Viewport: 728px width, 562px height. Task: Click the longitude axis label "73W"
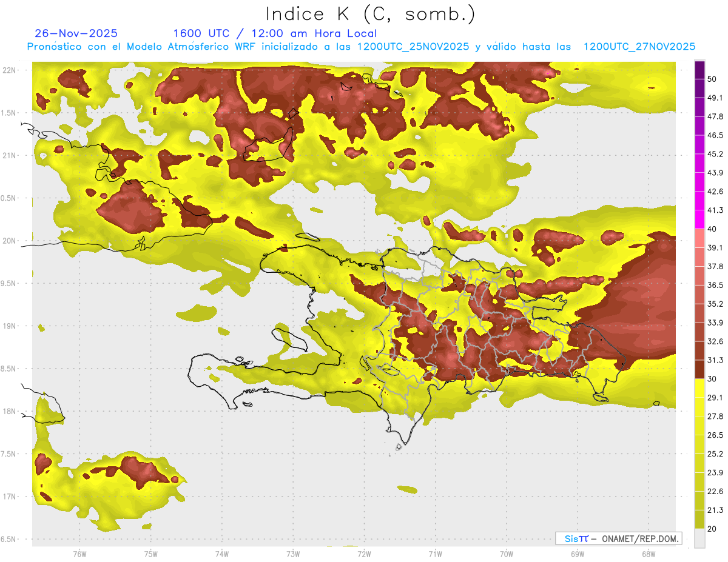293,554
